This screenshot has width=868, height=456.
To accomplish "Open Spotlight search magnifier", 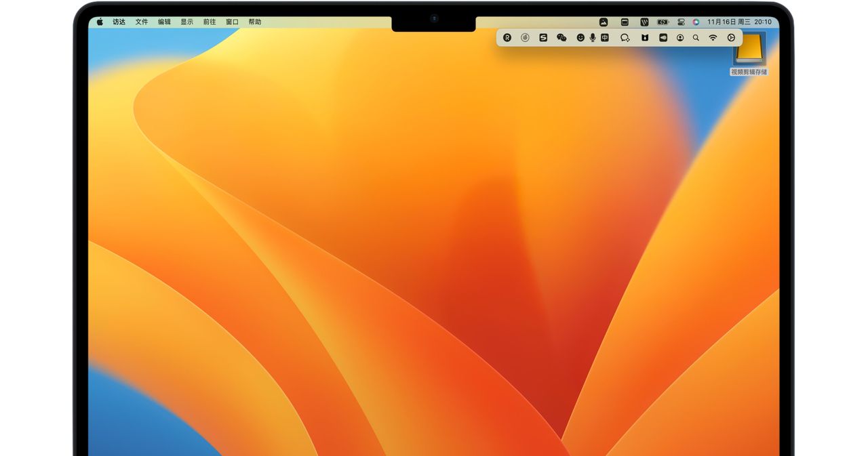I will 696,38.
